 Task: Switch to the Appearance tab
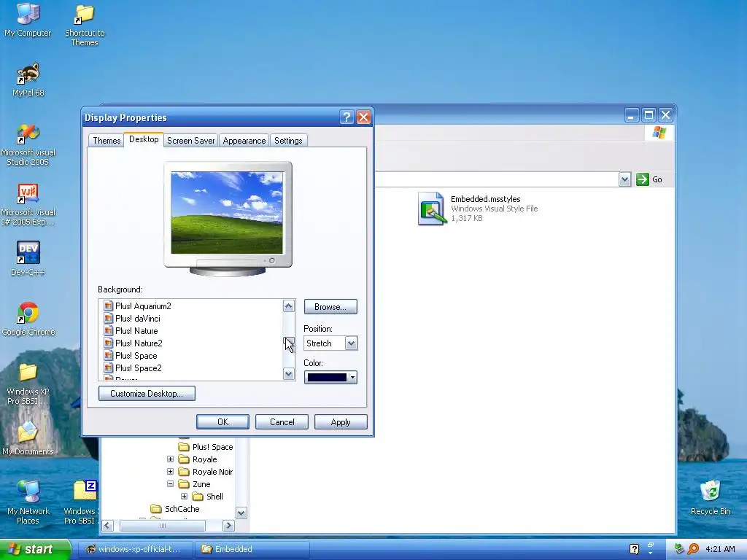coord(244,141)
